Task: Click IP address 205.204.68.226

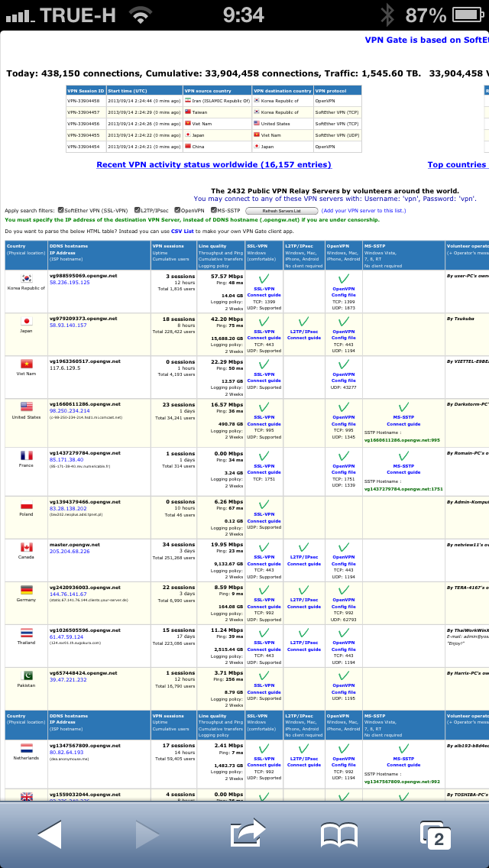Action: [x=70, y=552]
